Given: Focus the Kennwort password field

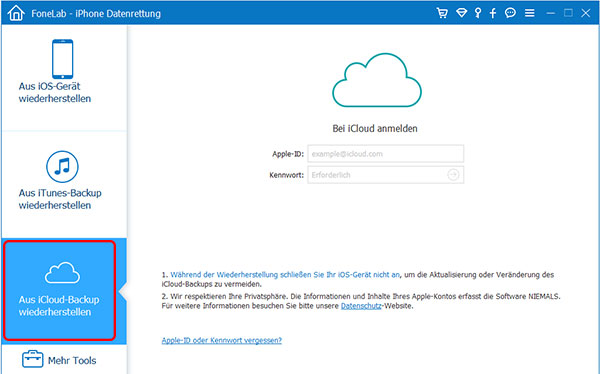Looking at the screenshot, I should pos(386,175).
